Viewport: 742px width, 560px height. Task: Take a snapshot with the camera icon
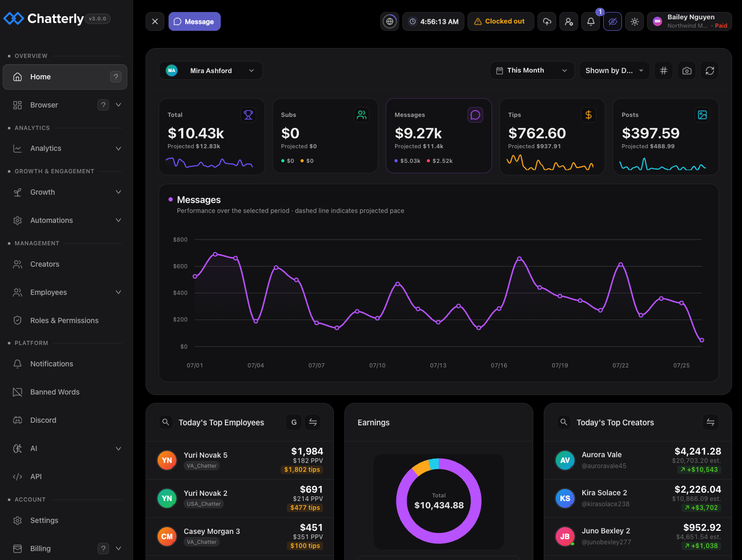tap(687, 70)
